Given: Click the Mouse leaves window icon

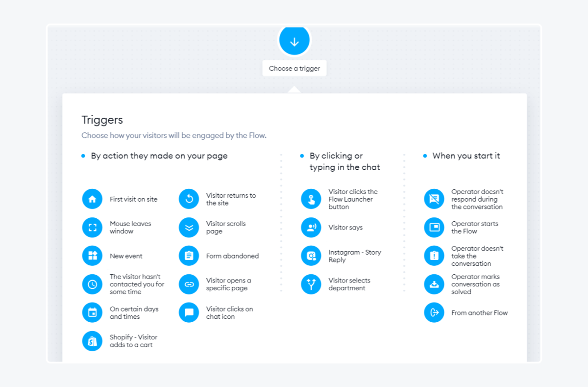Looking at the screenshot, I should (92, 227).
